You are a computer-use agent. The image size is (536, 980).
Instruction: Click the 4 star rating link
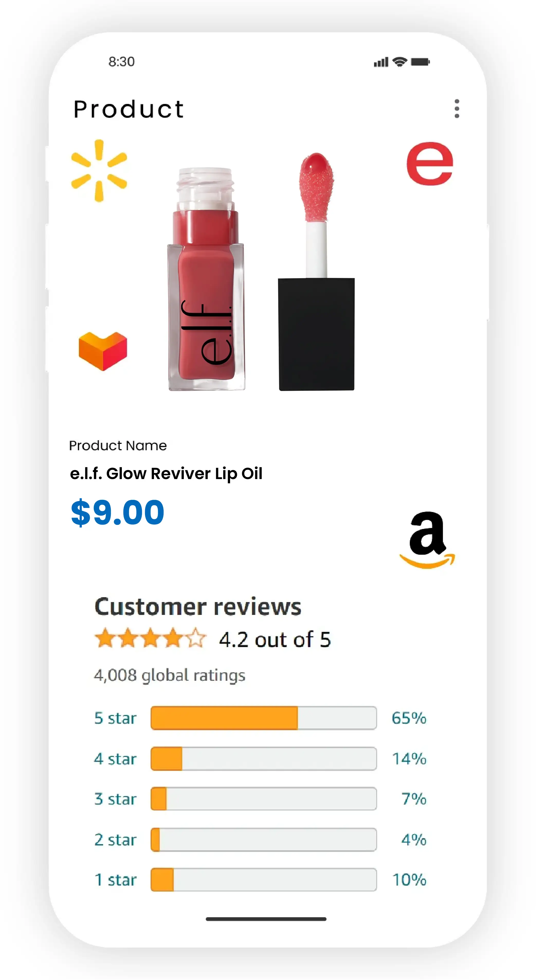click(x=115, y=759)
